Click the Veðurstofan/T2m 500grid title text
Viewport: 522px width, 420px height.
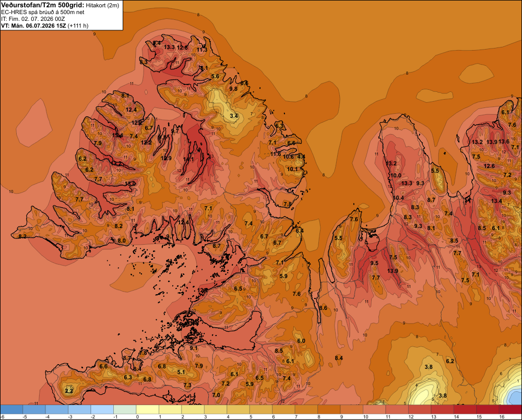42,5
